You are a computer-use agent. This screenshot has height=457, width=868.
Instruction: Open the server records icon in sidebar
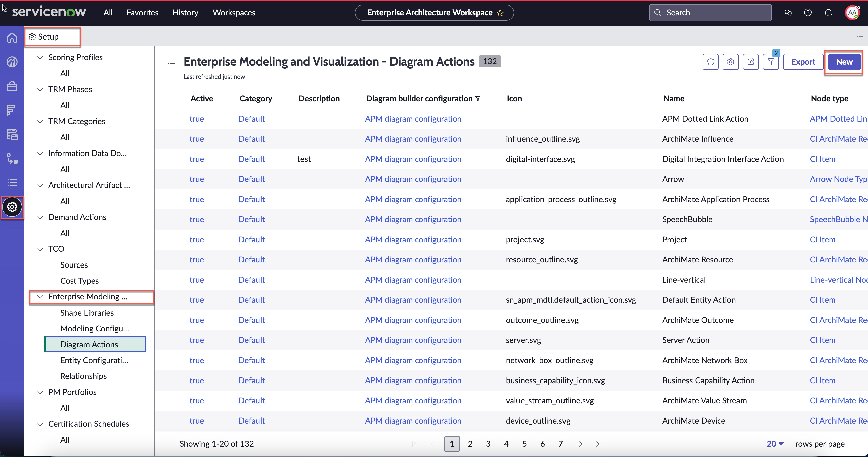point(12,135)
